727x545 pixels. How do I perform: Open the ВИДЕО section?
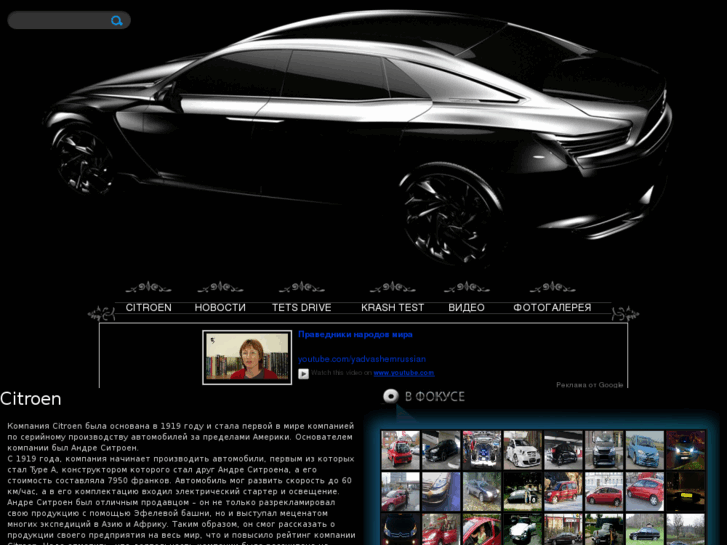pyautogui.click(x=466, y=308)
